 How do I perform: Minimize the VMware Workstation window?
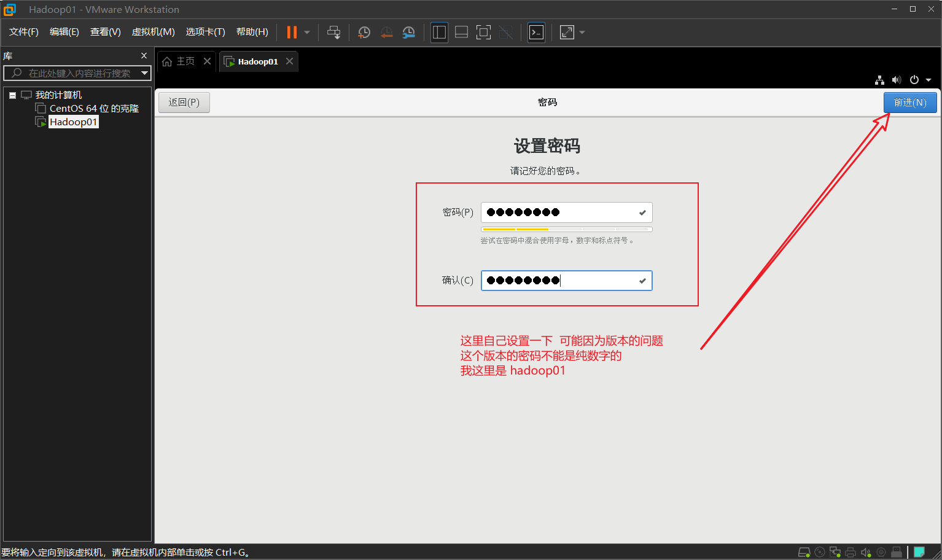pyautogui.click(x=895, y=9)
